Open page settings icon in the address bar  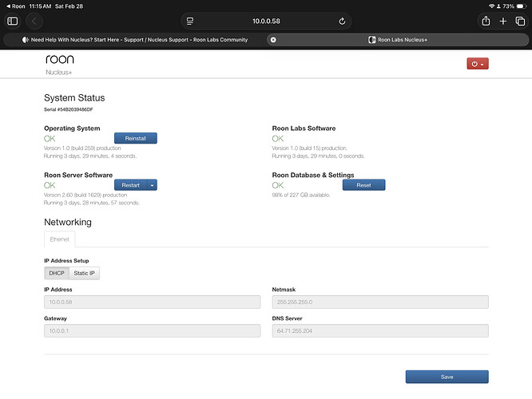tap(189, 22)
